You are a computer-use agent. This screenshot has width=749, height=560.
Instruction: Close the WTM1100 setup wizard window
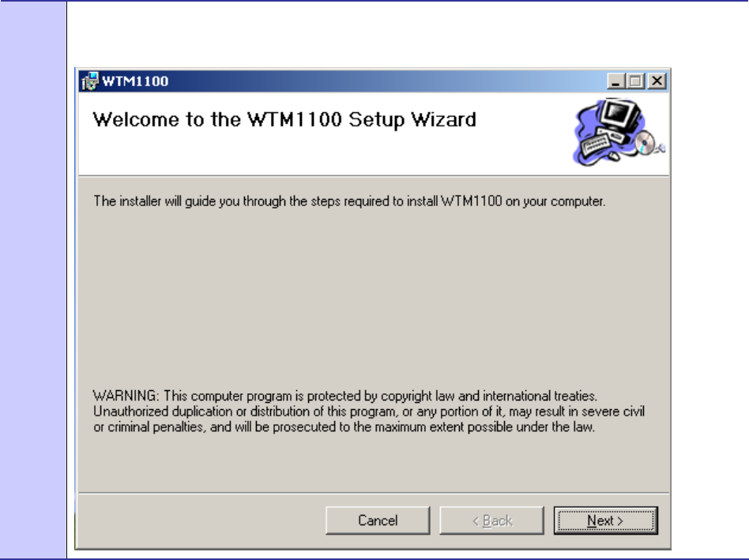(657, 81)
